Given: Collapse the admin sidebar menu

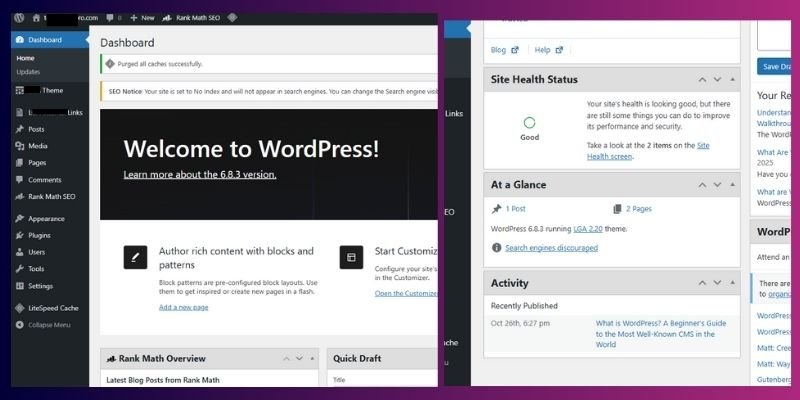Looking at the screenshot, I should (43, 325).
